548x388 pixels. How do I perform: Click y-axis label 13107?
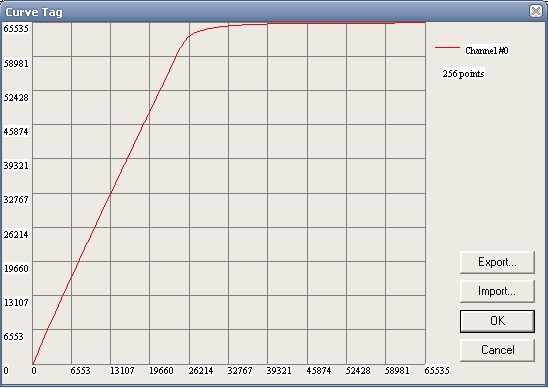pos(16,302)
